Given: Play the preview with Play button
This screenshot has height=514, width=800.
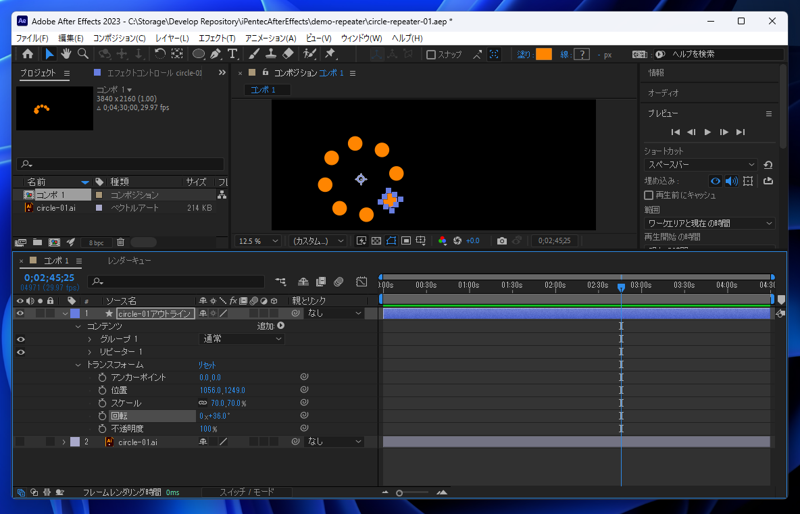Looking at the screenshot, I should [x=708, y=132].
